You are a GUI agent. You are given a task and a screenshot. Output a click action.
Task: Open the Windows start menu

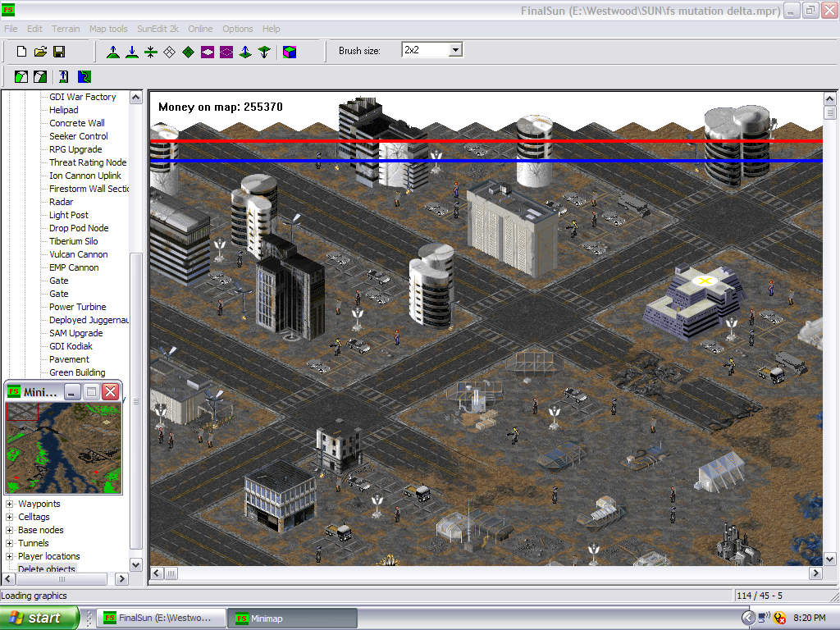pos(39,618)
